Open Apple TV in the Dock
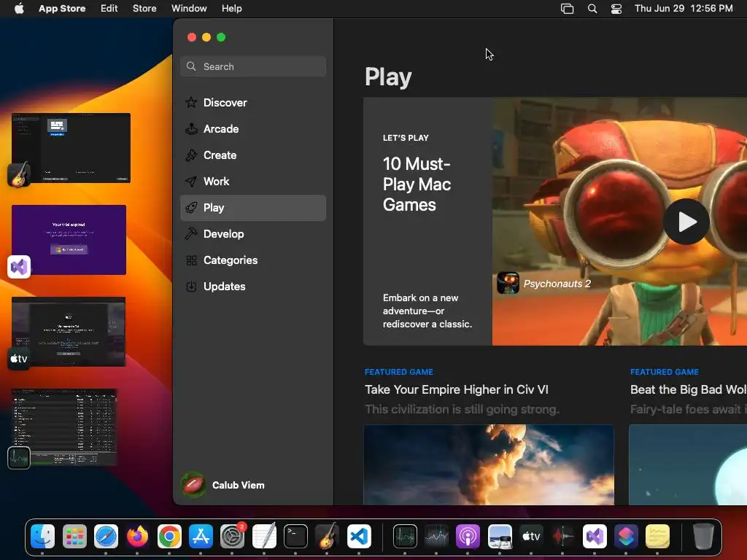 531,537
